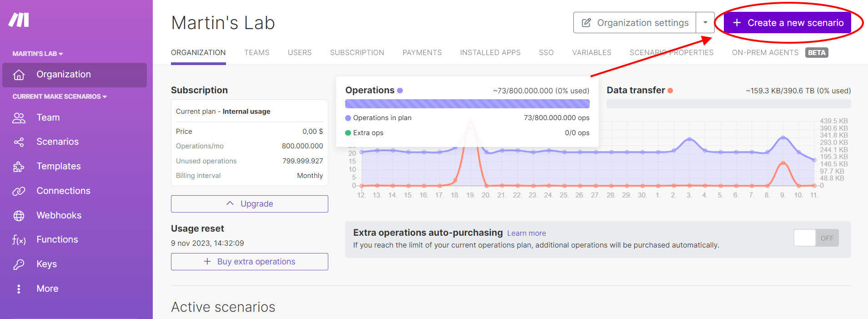Open the More three-dot menu

tap(19, 289)
